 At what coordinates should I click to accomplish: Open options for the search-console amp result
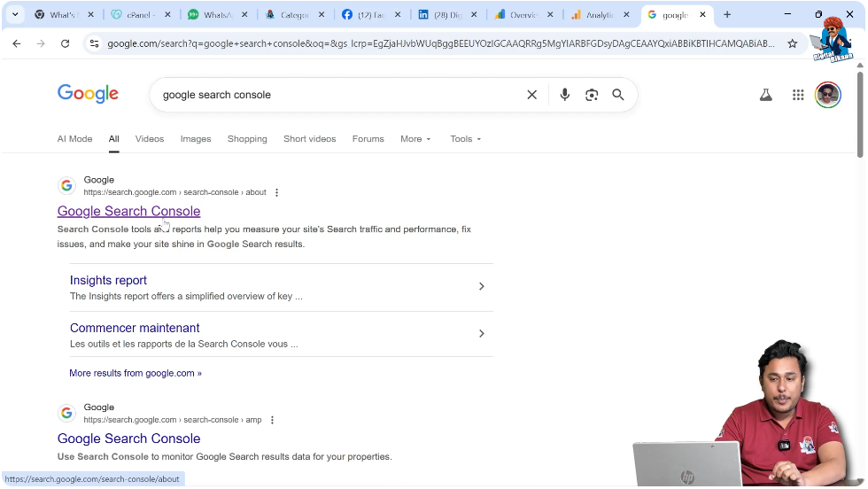(x=272, y=420)
